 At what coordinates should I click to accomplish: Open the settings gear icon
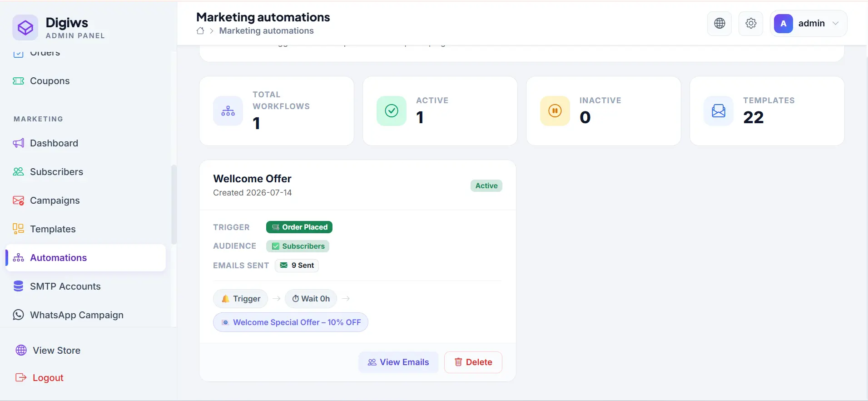pyautogui.click(x=751, y=23)
